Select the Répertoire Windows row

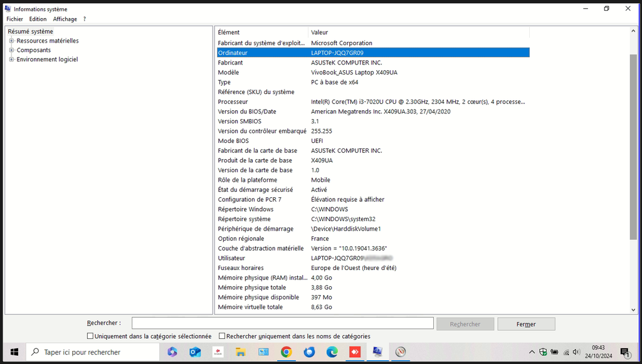373,209
